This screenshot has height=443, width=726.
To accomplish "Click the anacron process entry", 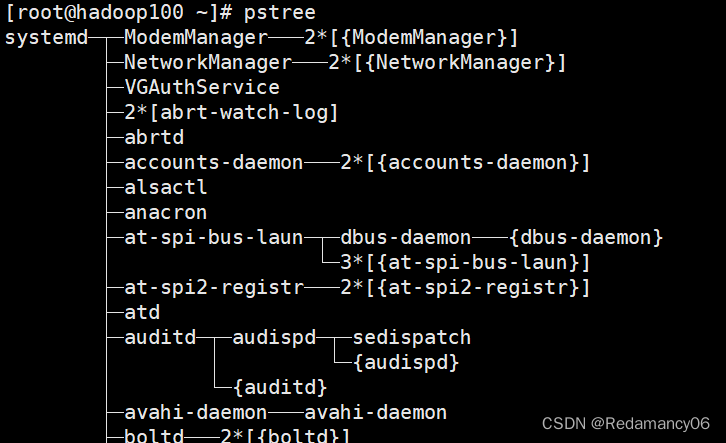I will tap(166, 213).
